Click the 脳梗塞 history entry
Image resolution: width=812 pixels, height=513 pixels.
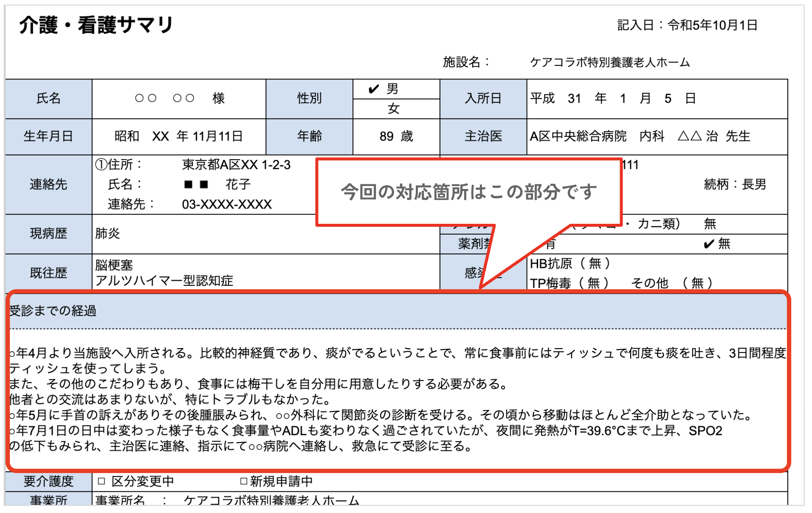[x=114, y=265]
